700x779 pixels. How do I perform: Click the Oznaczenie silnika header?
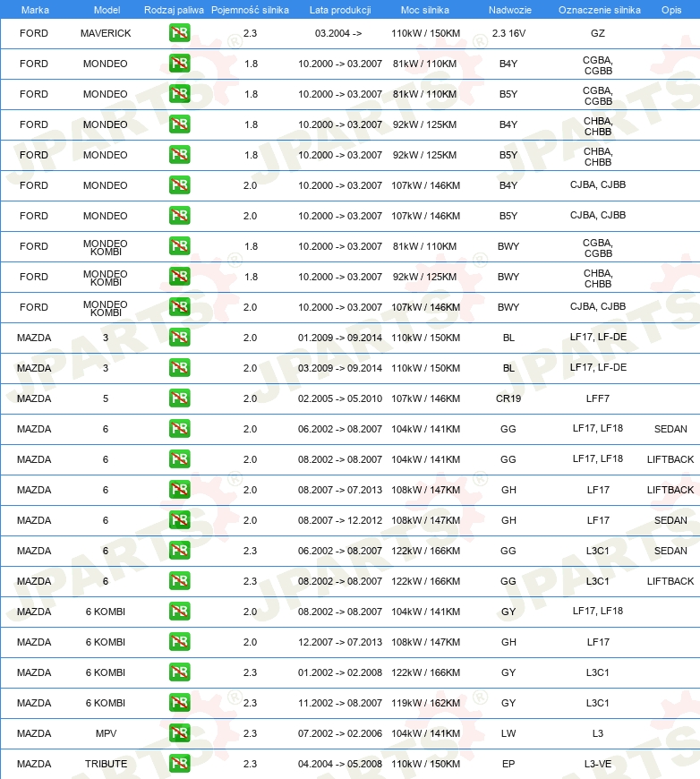(x=599, y=10)
